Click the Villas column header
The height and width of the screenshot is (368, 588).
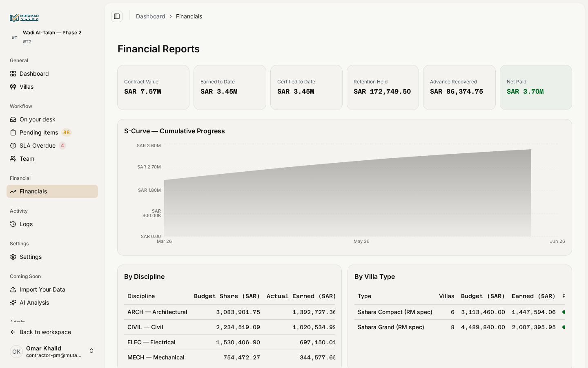click(x=447, y=296)
